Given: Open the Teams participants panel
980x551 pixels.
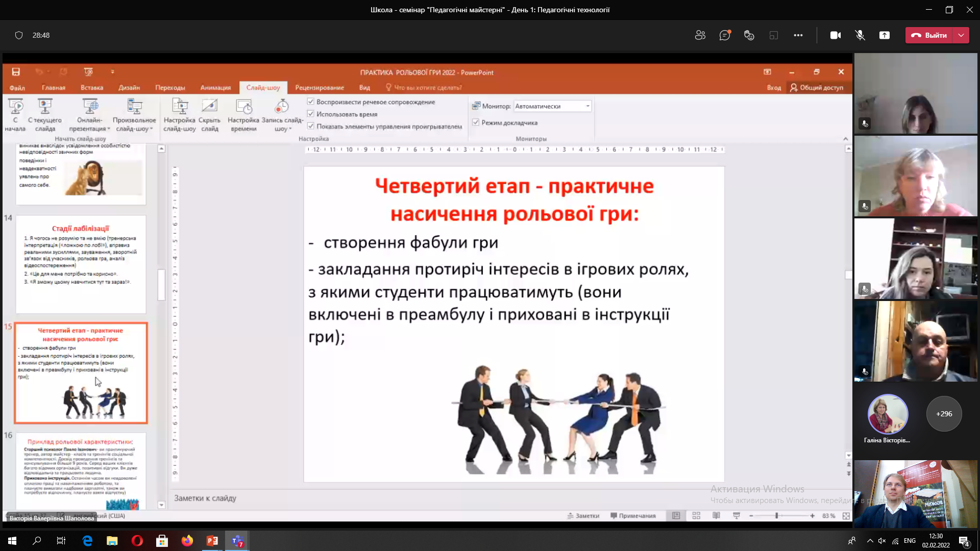Looking at the screenshot, I should coord(700,35).
